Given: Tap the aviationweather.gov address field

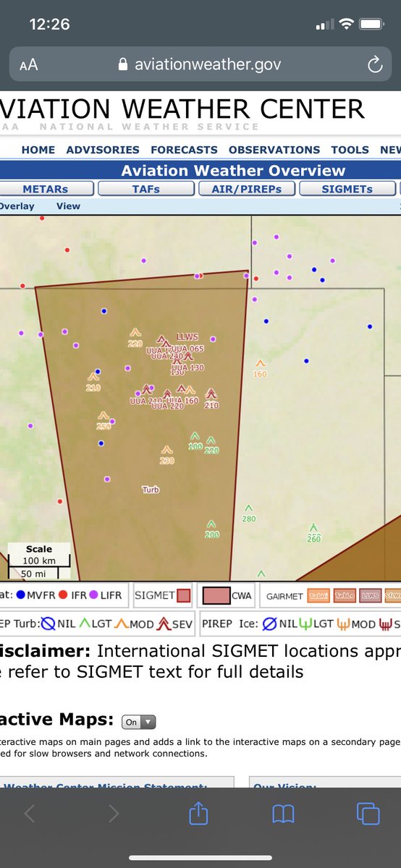Looking at the screenshot, I should click(200, 65).
